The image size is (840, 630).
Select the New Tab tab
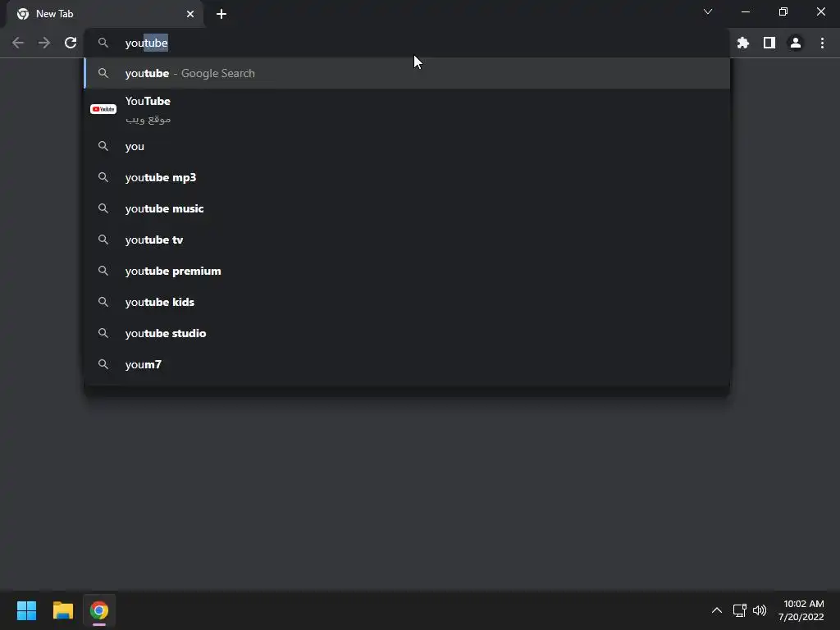104,14
